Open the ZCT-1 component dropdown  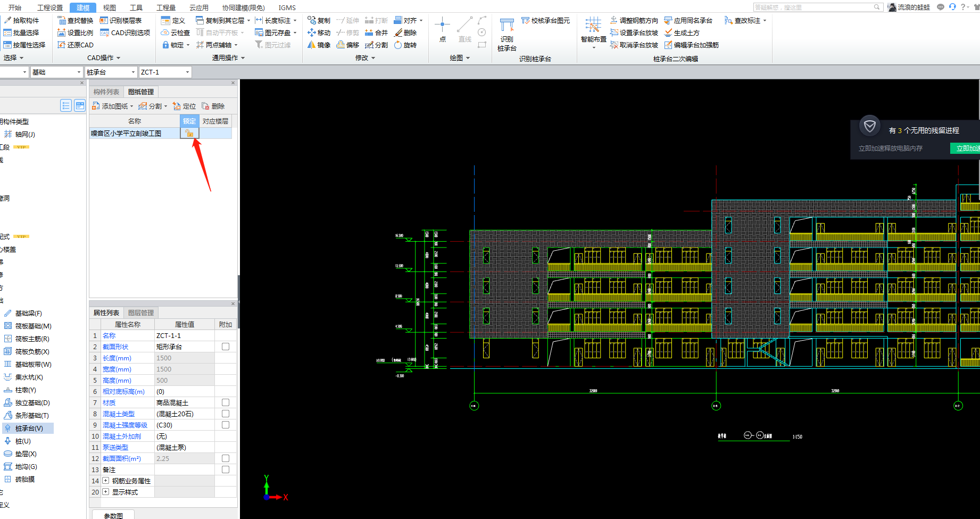(x=187, y=72)
